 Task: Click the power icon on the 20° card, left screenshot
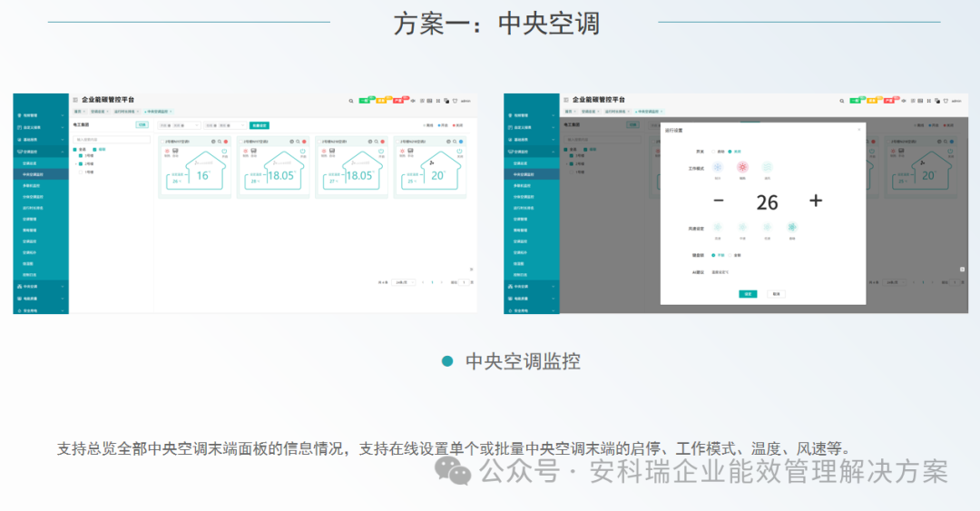click(459, 152)
